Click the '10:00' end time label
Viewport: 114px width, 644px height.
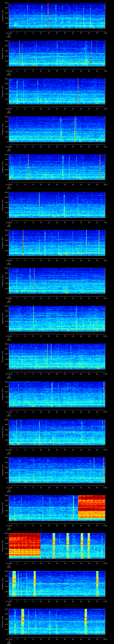click(105, 336)
